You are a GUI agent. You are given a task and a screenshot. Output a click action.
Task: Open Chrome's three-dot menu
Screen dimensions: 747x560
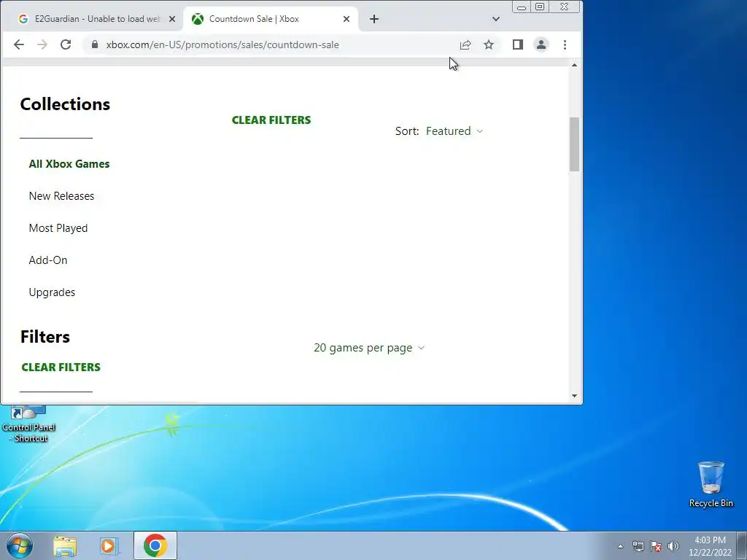click(x=565, y=44)
